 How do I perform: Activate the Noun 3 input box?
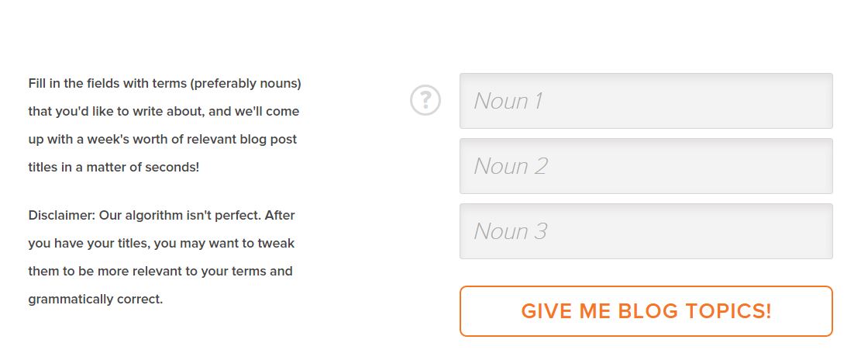pos(646,231)
